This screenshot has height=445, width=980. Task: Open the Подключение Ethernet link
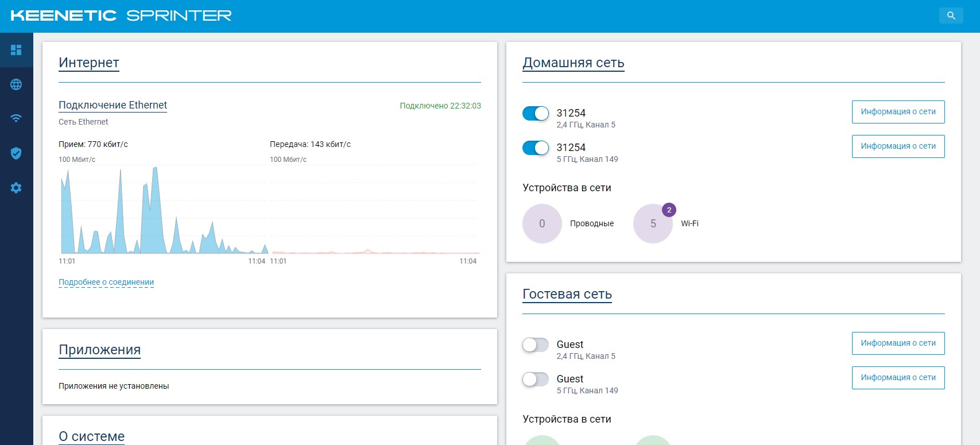click(x=113, y=105)
